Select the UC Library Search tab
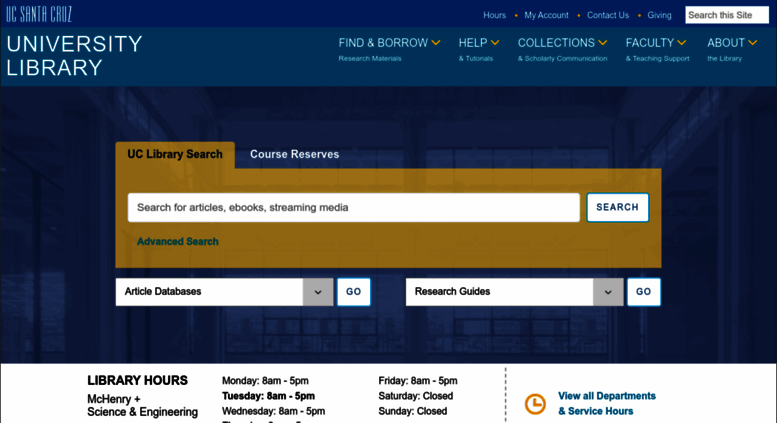The width and height of the screenshot is (777, 423). coord(175,155)
